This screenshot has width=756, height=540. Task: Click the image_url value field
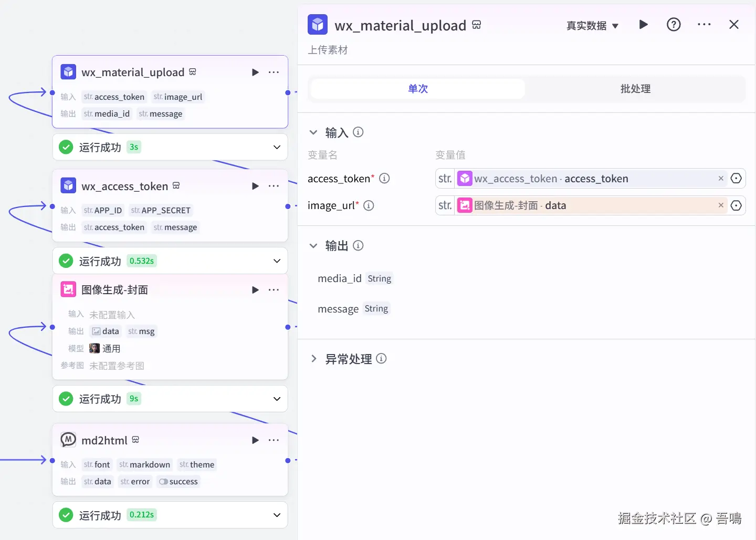[x=590, y=205]
